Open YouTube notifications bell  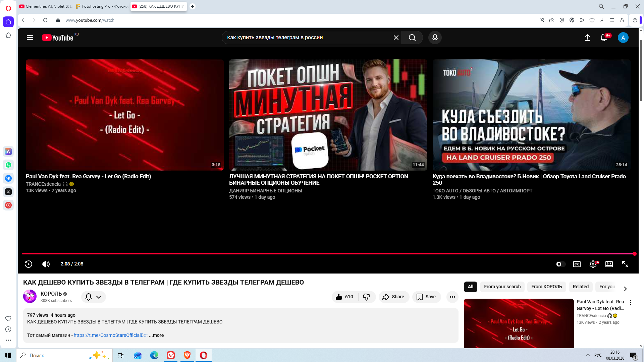pos(604,38)
